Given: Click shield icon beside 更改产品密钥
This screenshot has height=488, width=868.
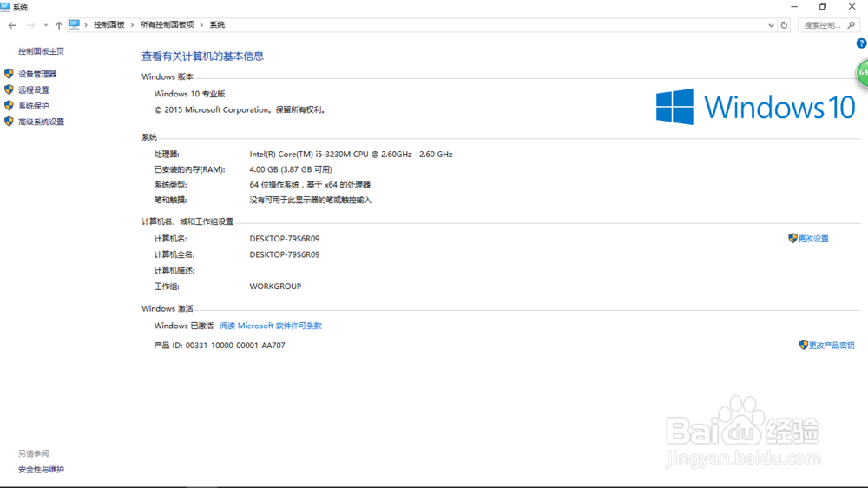Looking at the screenshot, I should [804, 345].
